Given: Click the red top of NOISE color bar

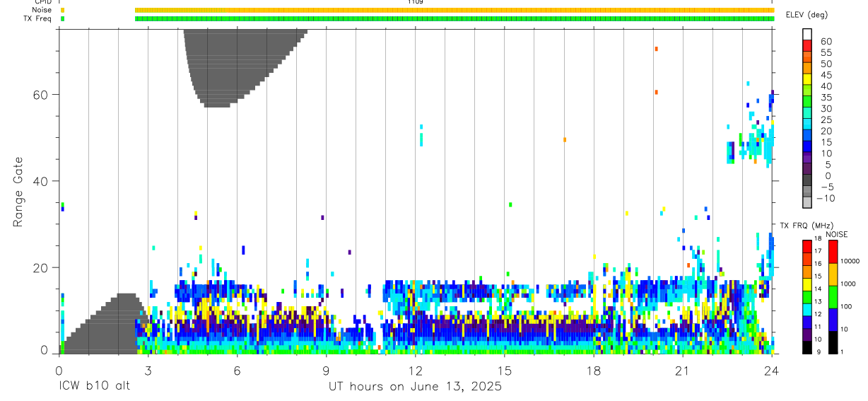Looking at the screenshot, I should point(833,252).
